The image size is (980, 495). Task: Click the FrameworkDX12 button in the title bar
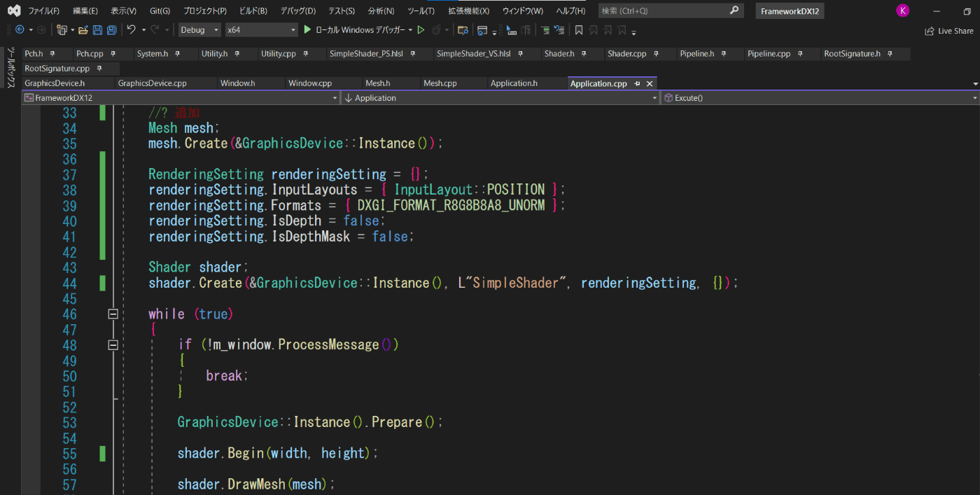[790, 11]
